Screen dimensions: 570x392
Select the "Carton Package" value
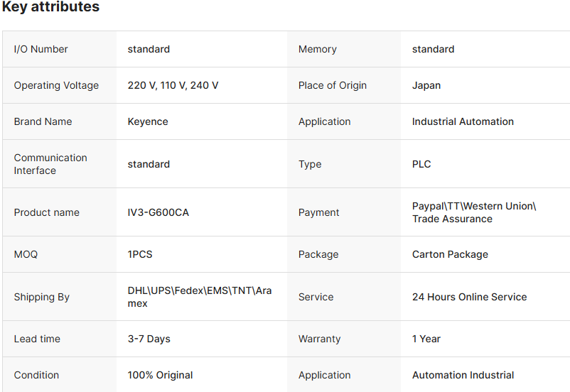click(450, 254)
